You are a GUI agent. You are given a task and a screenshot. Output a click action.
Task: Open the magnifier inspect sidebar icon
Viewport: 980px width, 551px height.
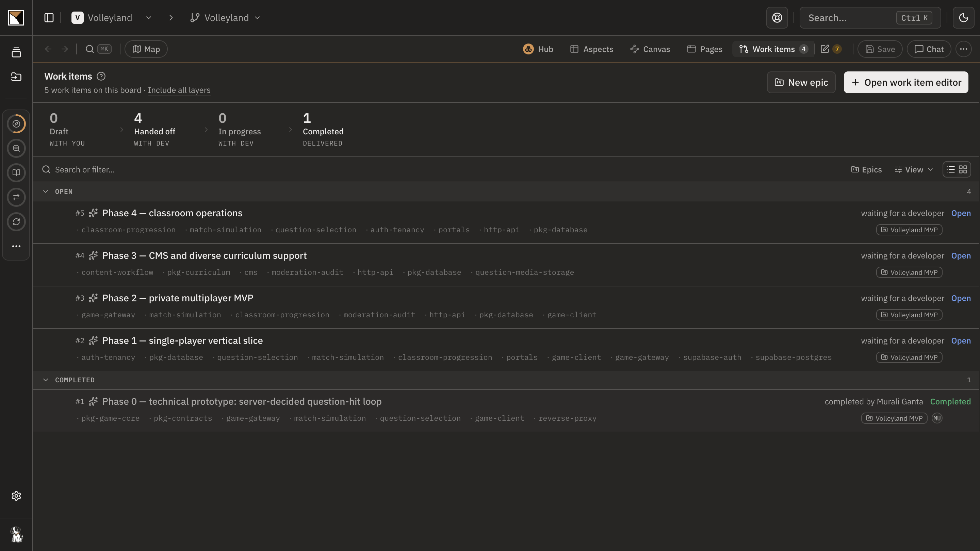pyautogui.click(x=16, y=148)
